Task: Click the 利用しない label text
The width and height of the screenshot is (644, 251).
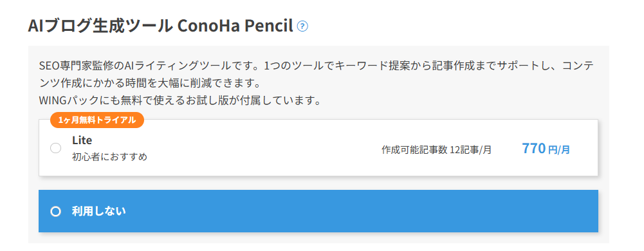Action: [x=98, y=212]
